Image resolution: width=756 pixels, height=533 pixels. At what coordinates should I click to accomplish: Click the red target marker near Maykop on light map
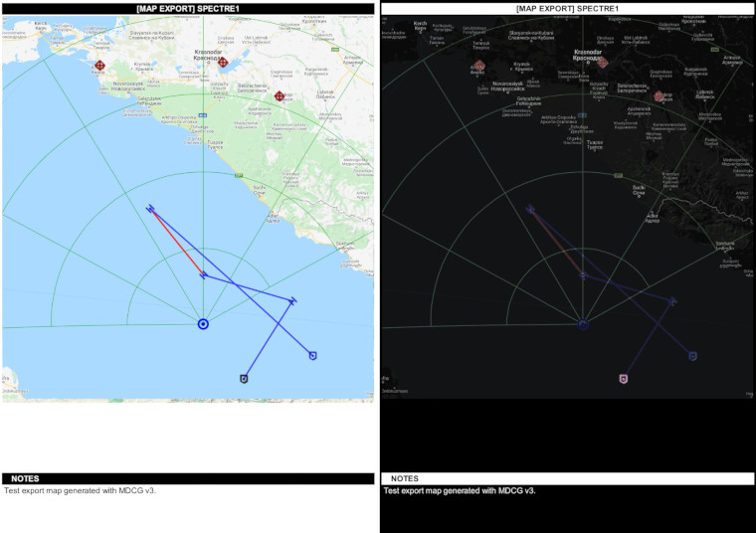click(x=280, y=96)
